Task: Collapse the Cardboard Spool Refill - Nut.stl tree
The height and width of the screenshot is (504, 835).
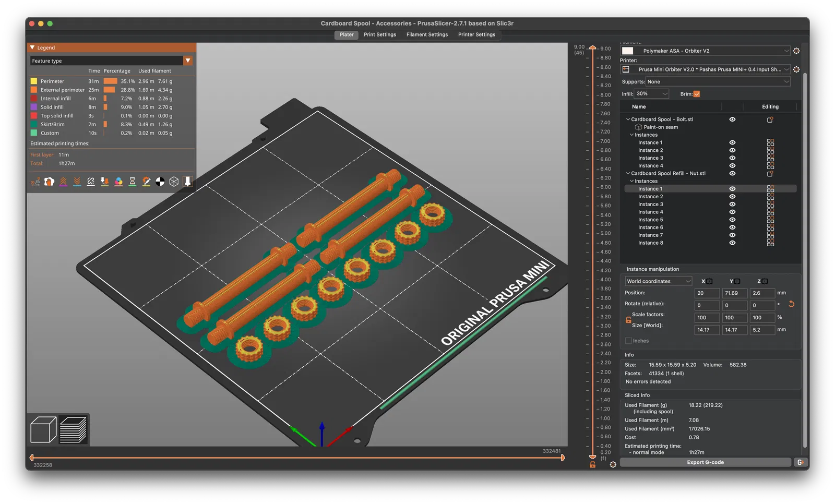Action: 628,173
